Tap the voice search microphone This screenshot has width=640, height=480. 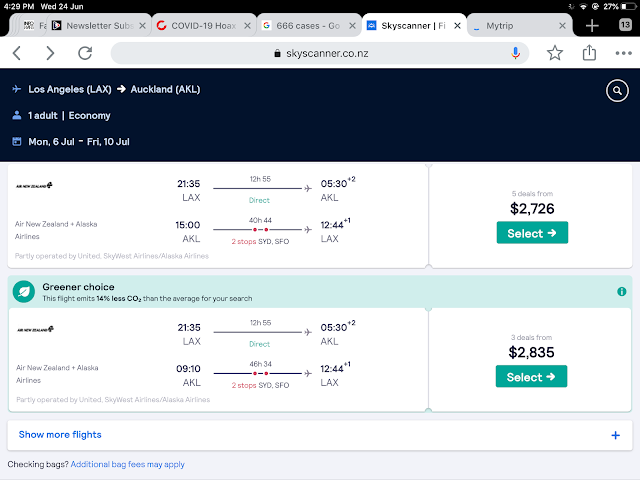pyautogui.click(x=516, y=53)
